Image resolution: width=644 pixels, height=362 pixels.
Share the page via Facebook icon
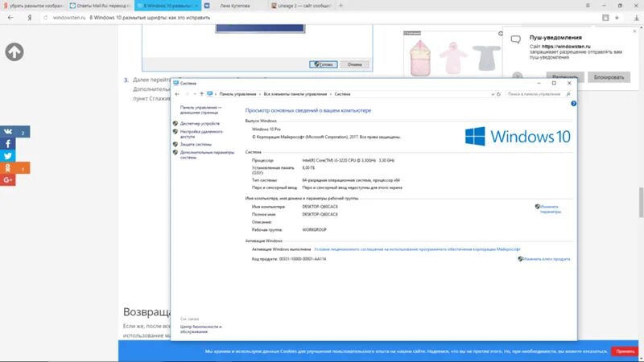tap(8, 144)
